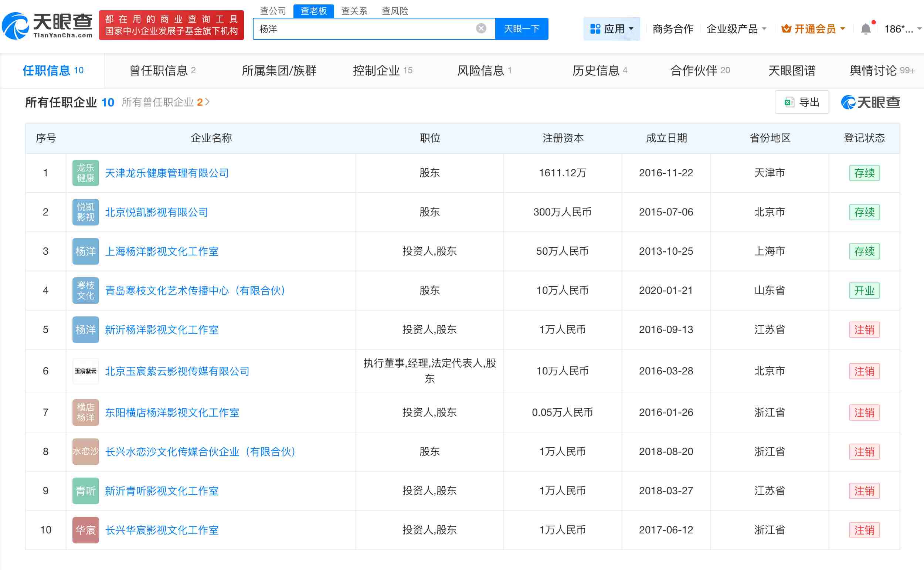Click the 龙乐健康 company logo thumbnail

85,173
